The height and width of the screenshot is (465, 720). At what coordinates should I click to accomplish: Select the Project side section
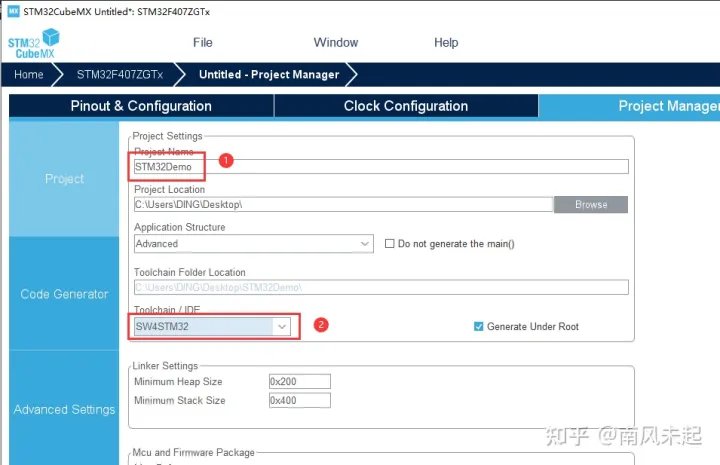point(64,179)
